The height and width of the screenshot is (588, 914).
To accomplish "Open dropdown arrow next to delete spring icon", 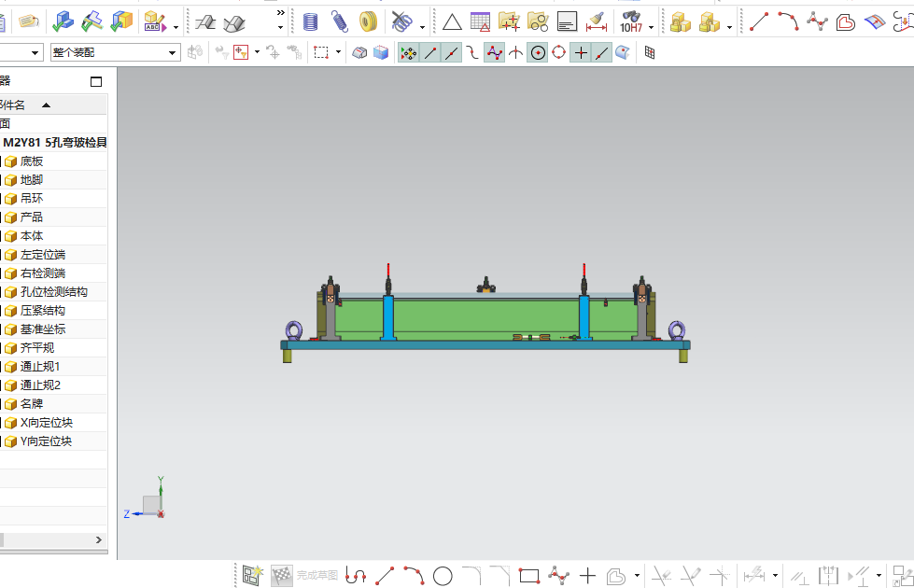I will (422, 27).
